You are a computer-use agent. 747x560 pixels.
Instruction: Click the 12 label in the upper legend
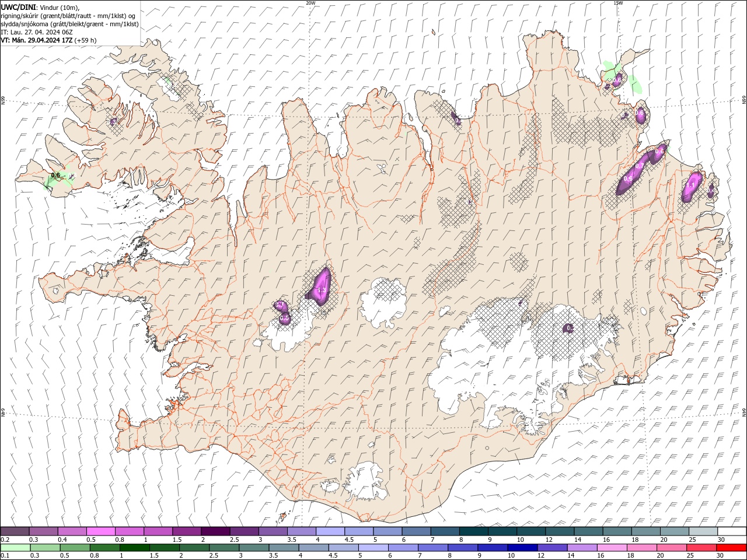tap(548, 540)
